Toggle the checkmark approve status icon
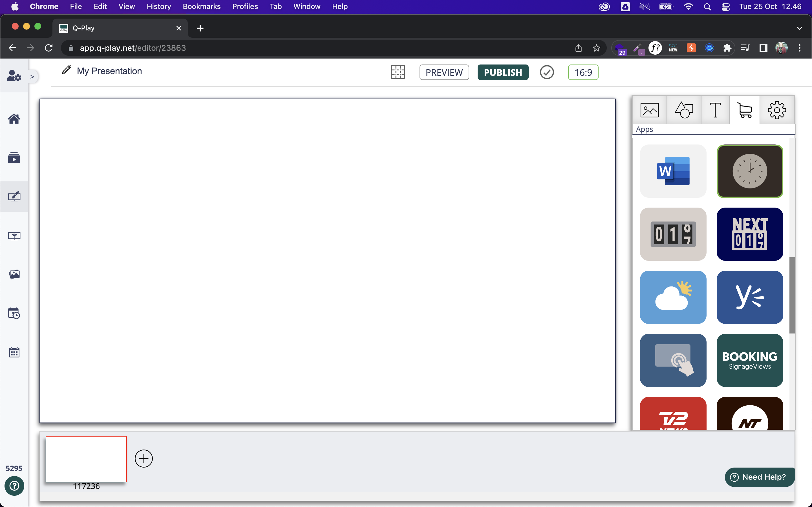 (547, 72)
